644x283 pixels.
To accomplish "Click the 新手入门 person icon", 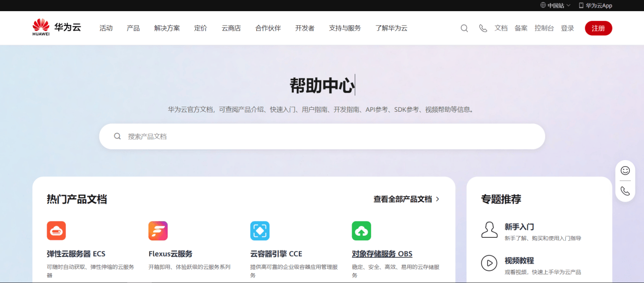I will click(x=489, y=230).
